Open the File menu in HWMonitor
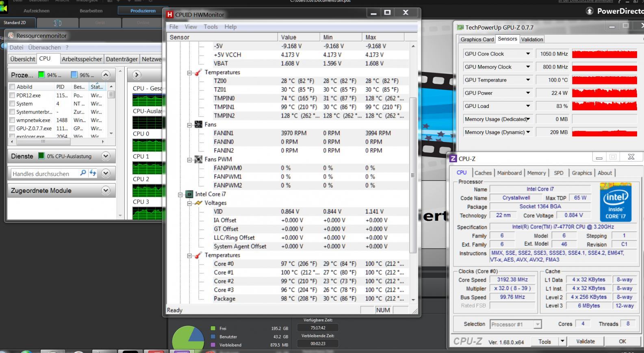Screen dimensions: 644x353 [173, 27]
